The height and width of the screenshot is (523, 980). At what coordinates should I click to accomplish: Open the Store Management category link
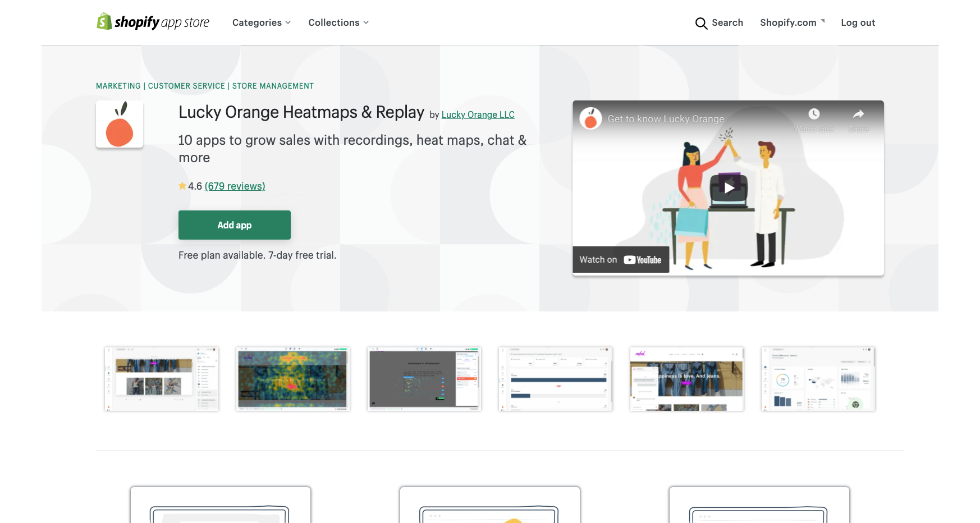pos(273,86)
